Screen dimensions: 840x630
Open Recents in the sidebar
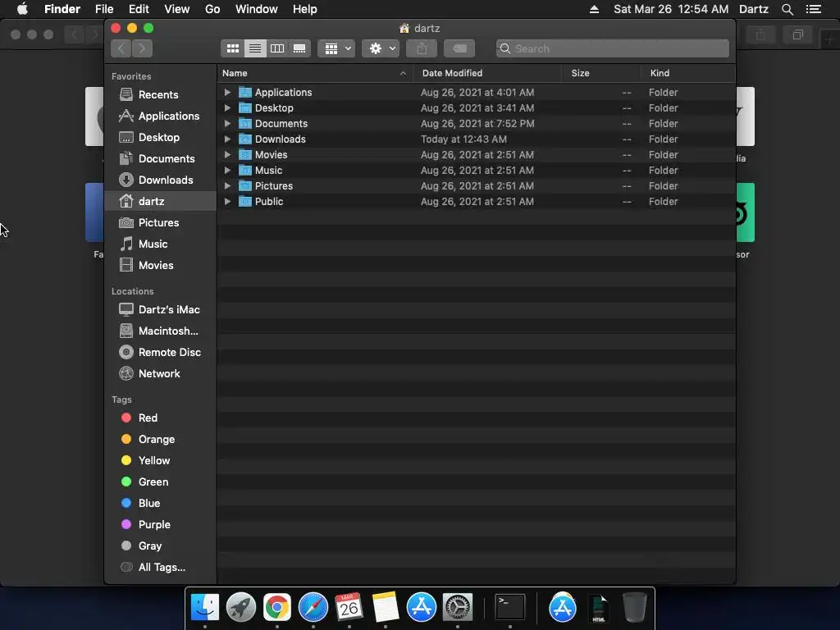160,95
